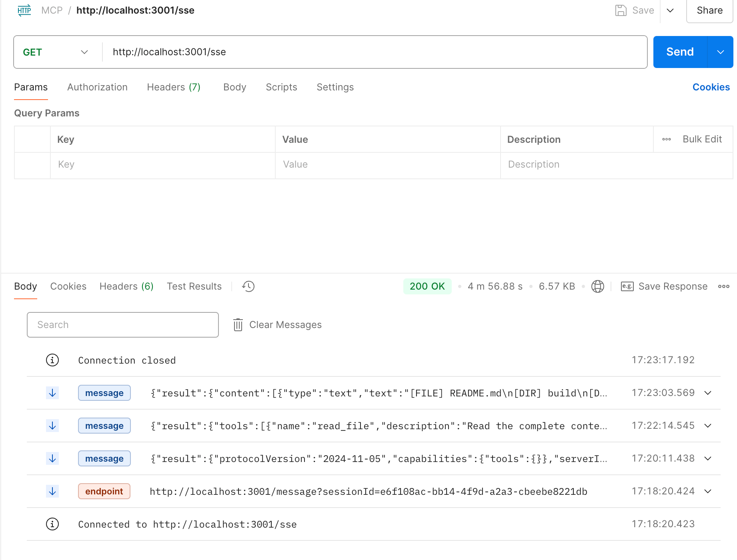Image resolution: width=737 pixels, height=560 pixels.
Task: Click the Save Response example icon
Action: [x=627, y=286]
